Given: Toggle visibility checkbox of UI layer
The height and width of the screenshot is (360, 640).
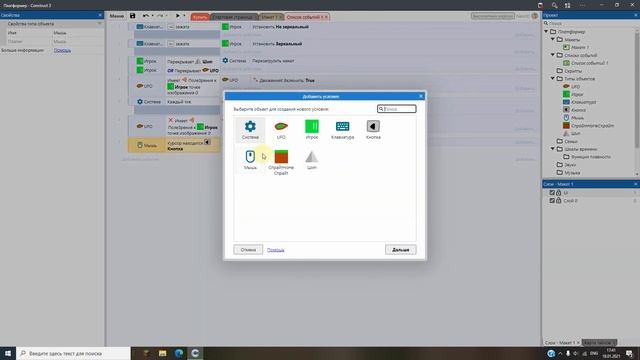Looking at the screenshot, I should tap(552, 193).
